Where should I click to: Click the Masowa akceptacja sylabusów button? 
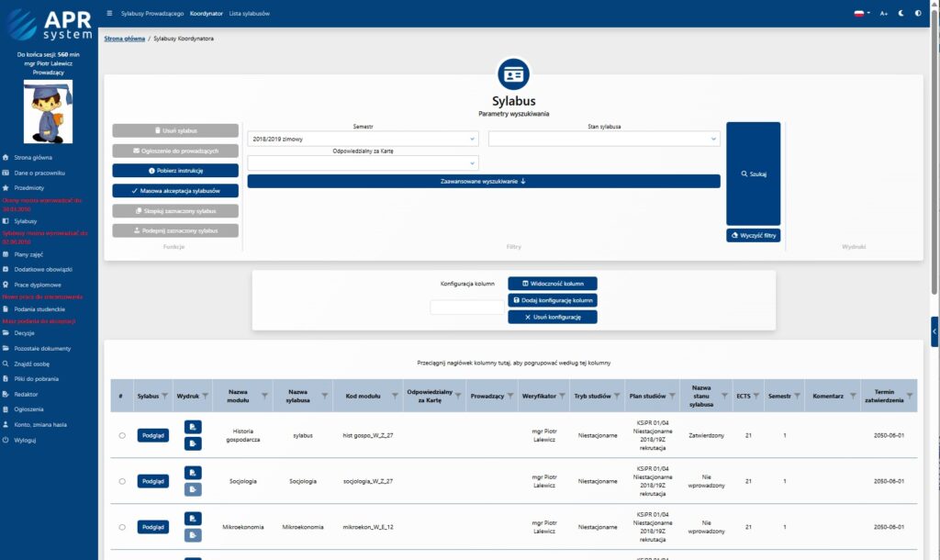175,191
